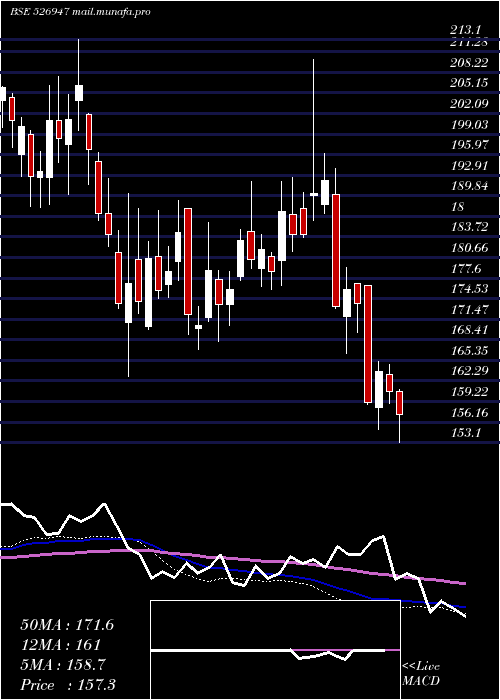Click the 180.66 price level label
Image resolution: width=500 pixels, height=700 pixels.
tap(469, 248)
